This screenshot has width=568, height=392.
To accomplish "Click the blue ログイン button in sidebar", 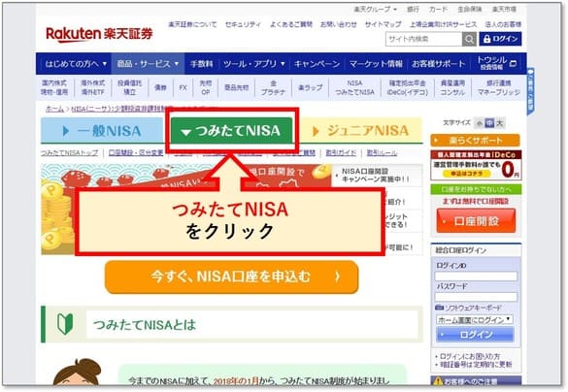I will [475, 335].
